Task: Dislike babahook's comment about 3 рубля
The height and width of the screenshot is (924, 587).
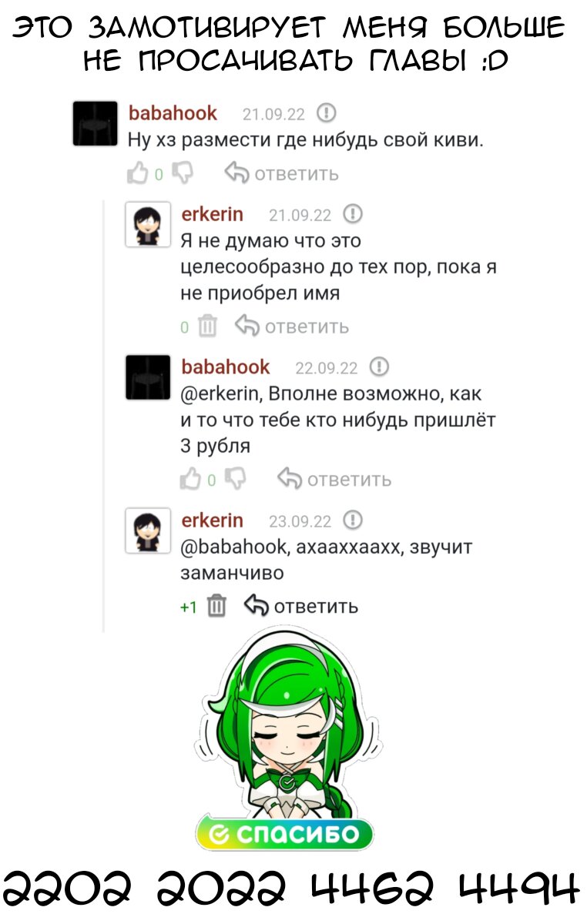Action: 234,479
